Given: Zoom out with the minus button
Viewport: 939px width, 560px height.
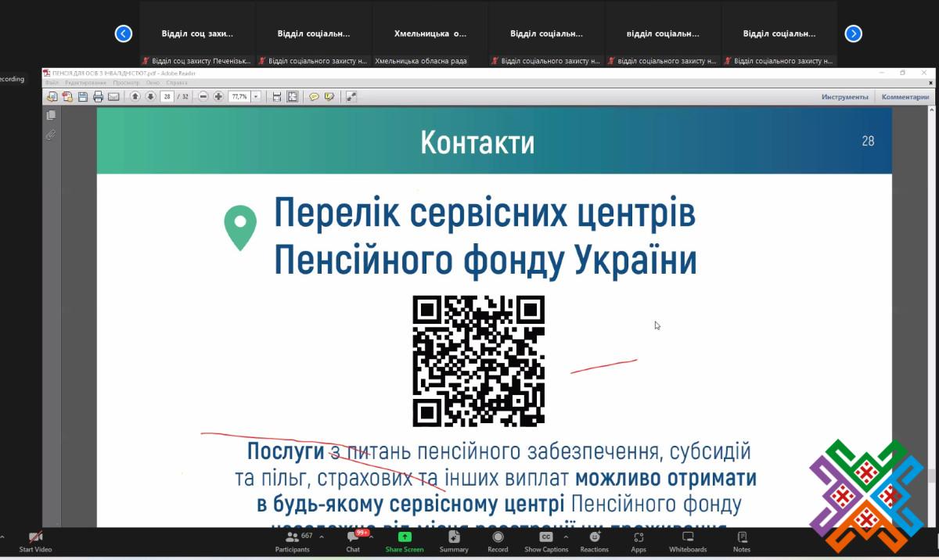Looking at the screenshot, I should click(x=203, y=96).
